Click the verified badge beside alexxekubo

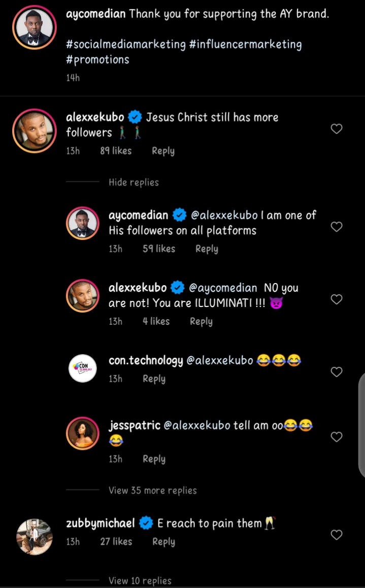[135, 117]
